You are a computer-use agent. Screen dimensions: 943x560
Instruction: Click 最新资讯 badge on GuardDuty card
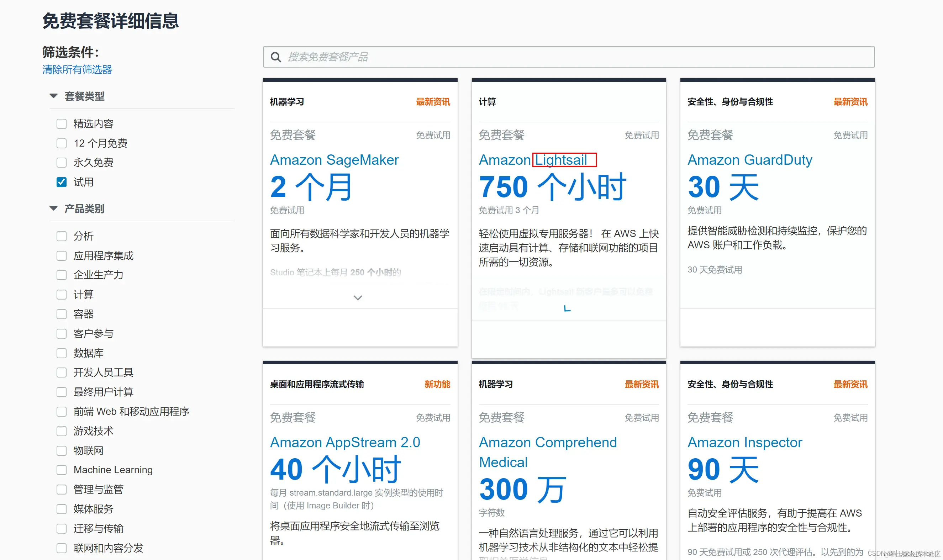point(850,102)
